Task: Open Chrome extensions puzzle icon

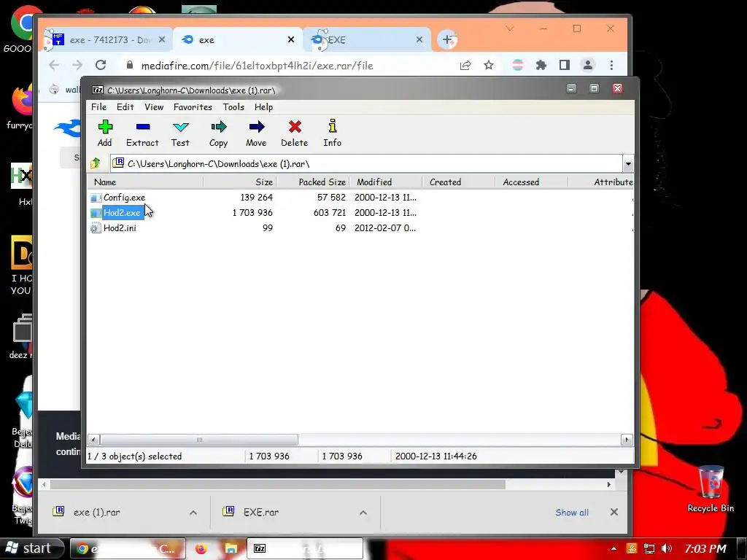Action: point(541,65)
